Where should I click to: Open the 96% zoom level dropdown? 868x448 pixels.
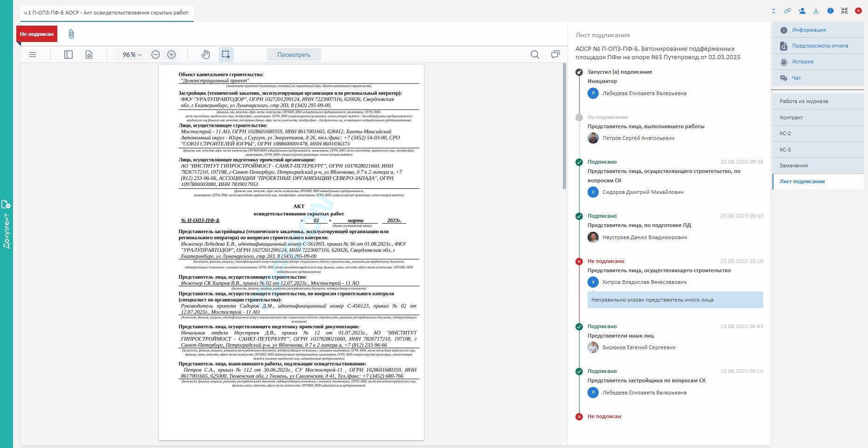point(132,55)
